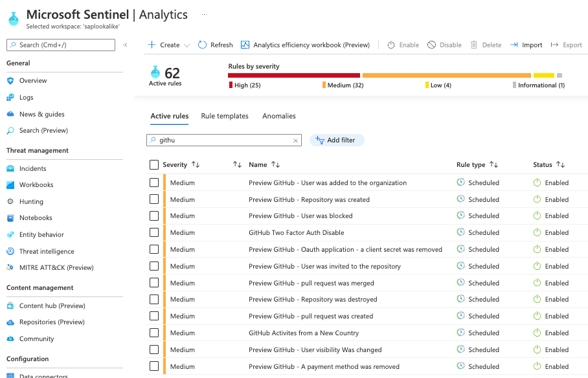Click the Threat intelligence sidebar icon
The height and width of the screenshot is (378, 588).
(10, 251)
